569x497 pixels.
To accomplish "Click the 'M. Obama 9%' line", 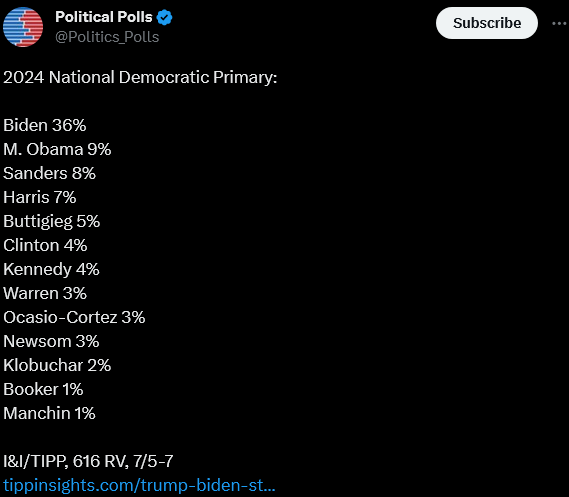I will (x=57, y=149).
